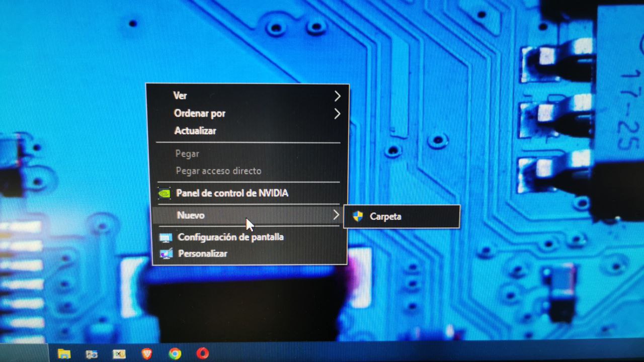Click the display settings monitor icon

[x=166, y=237]
